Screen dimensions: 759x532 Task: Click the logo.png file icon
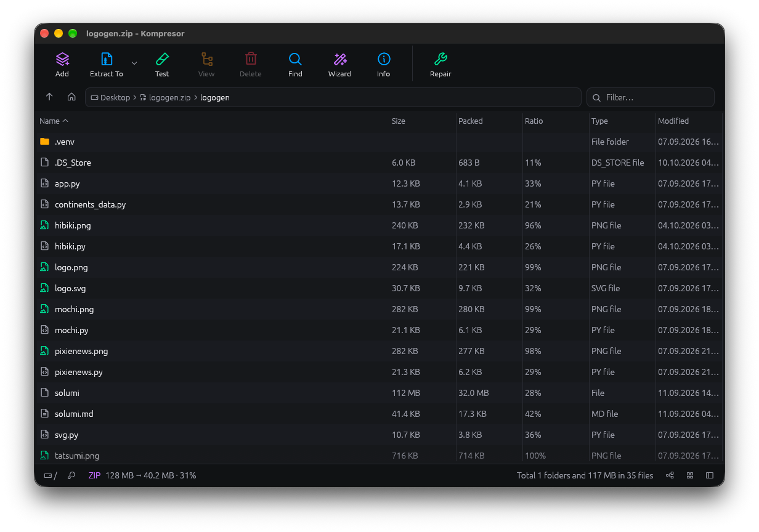(x=44, y=267)
